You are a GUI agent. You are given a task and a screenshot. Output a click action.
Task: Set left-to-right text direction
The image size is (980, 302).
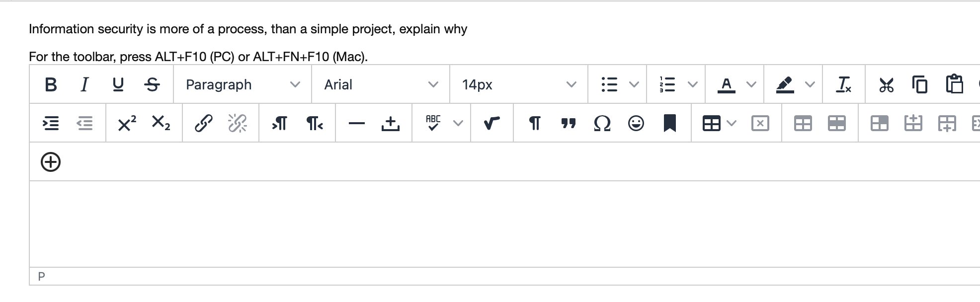pos(280,123)
